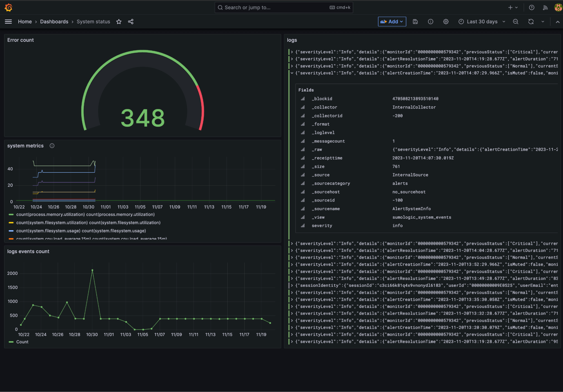Click the green color marker beside Count legend
This screenshot has width=563, height=392.
(x=11, y=342)
